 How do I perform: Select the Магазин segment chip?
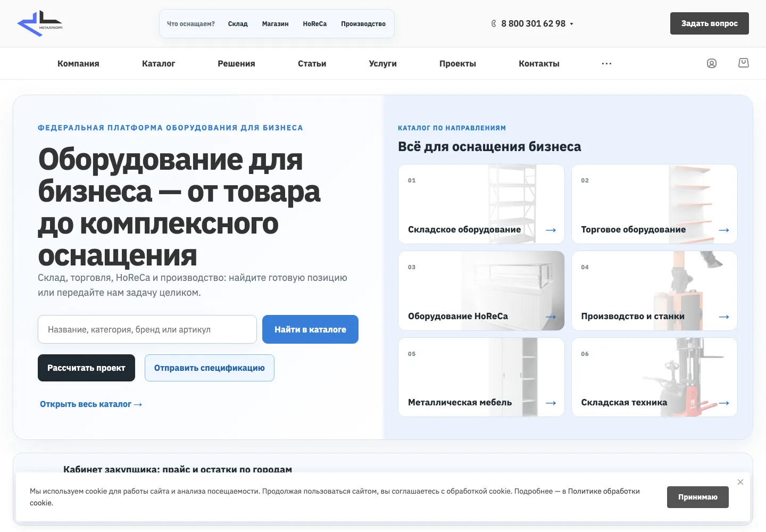275,24
